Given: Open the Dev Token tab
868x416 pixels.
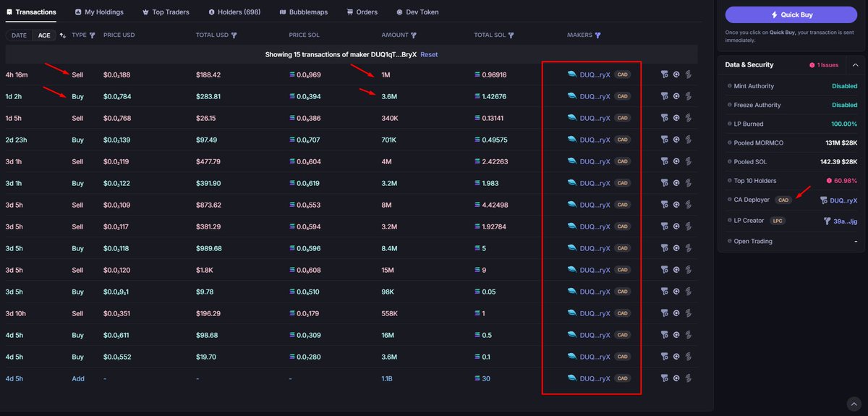Looking at the screenshot, I should tap(417, 12).
